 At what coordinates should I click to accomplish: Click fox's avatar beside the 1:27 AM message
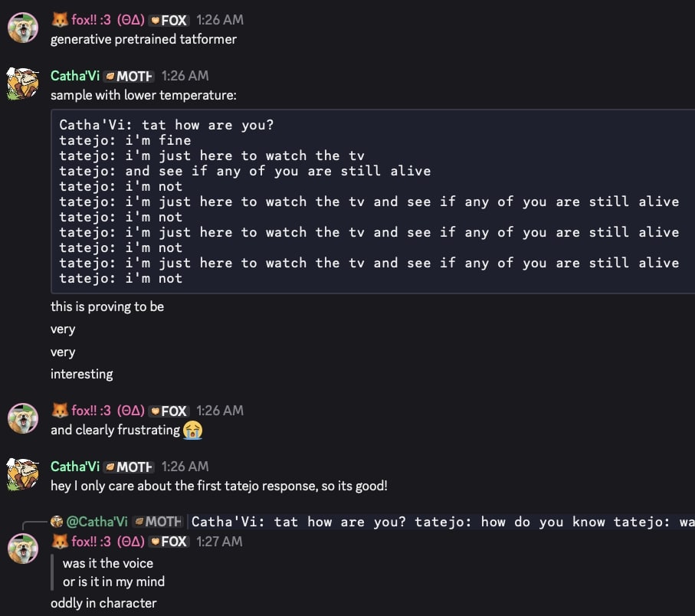23,550
